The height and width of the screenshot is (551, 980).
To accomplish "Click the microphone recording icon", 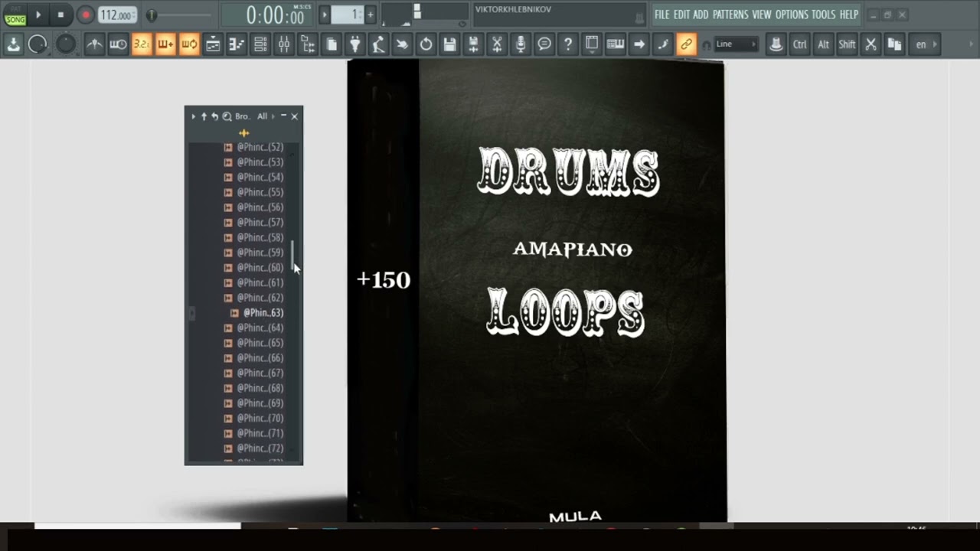I will pos(521,44).
